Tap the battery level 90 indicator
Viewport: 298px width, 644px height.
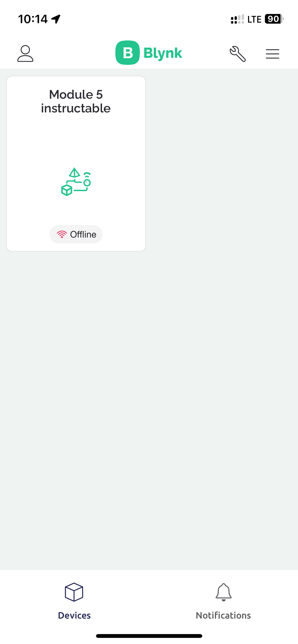pos(274,19)
